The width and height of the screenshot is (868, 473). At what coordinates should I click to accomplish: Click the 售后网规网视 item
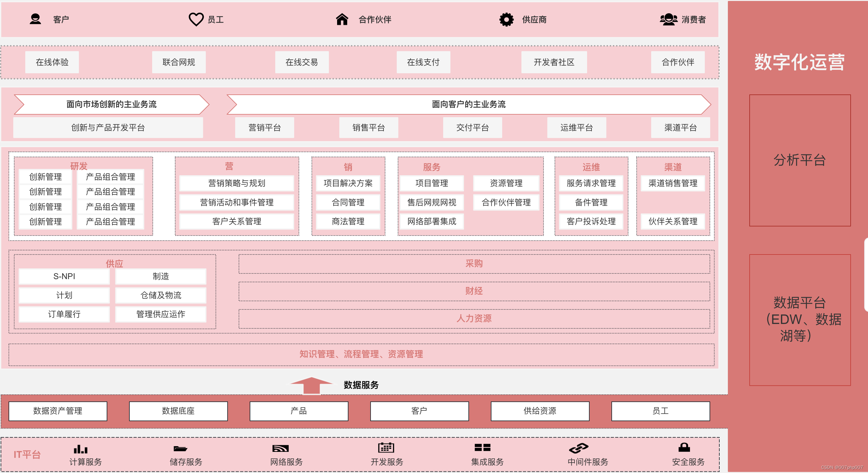click(x=432, y=202)
